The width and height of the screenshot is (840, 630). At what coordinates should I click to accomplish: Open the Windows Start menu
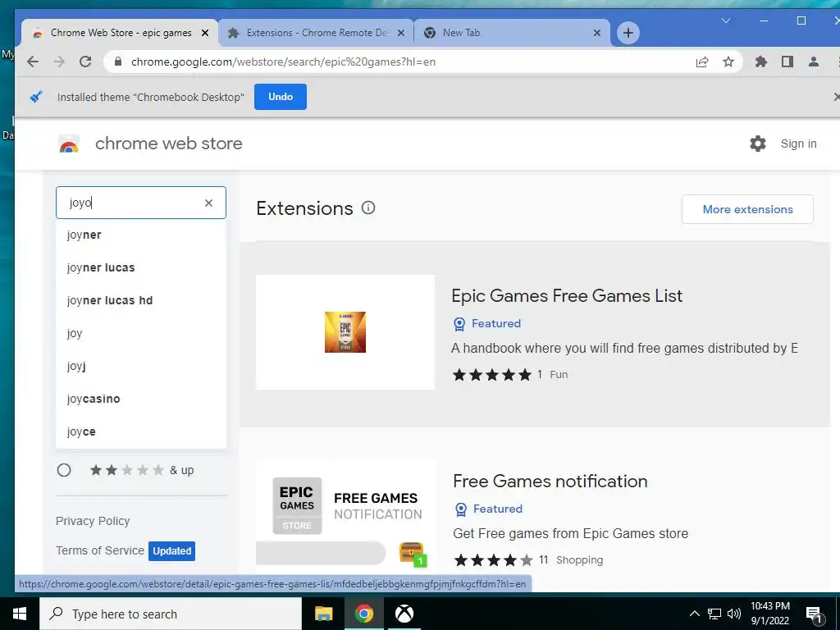20,614
